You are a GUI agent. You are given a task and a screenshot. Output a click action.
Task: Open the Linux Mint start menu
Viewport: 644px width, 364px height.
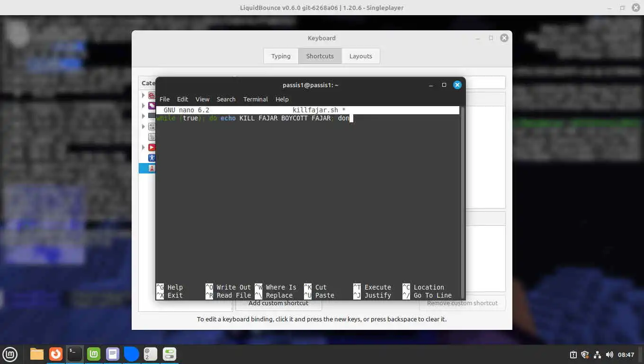(10, 354)
